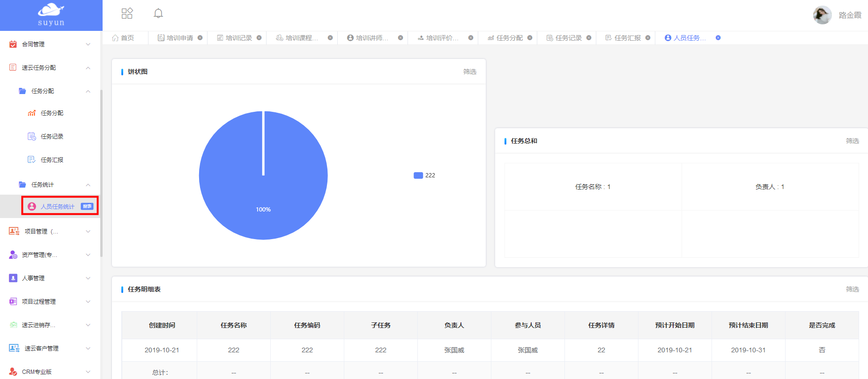
Task: Expand the CRM专业版 menu chevron
Action: [x=88, y=372]
